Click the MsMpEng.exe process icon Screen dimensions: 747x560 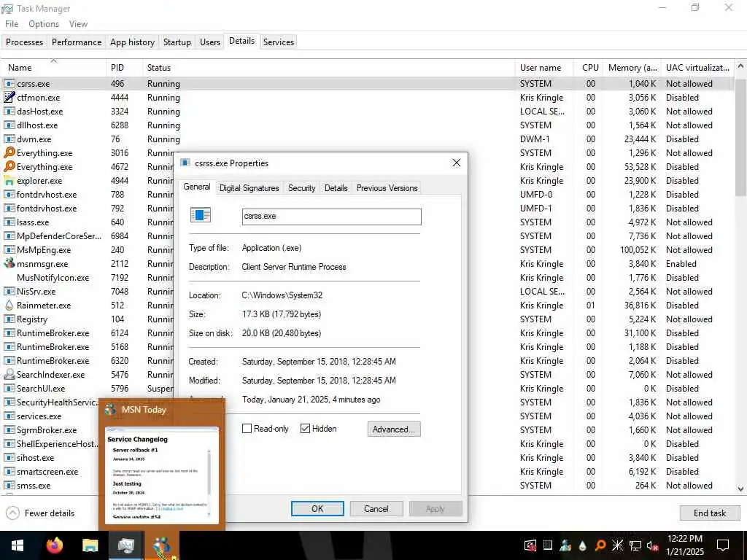pyautogui.click(x=9, y=249)
